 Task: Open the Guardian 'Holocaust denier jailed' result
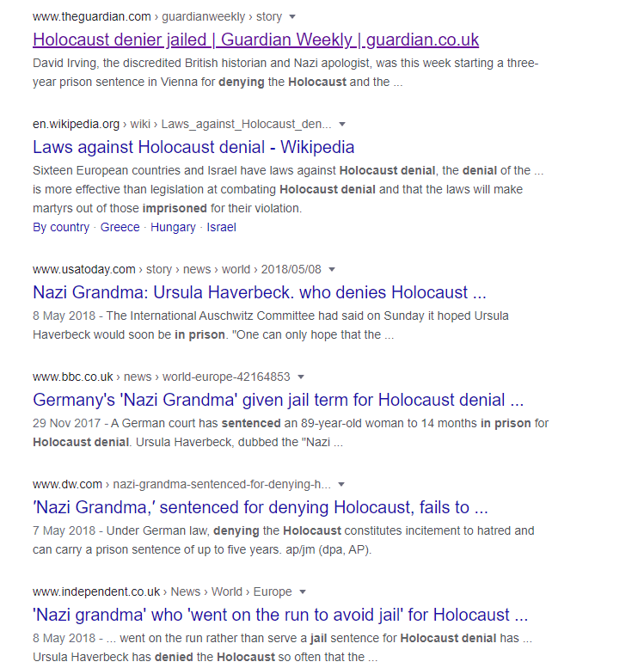coord(255,40)
